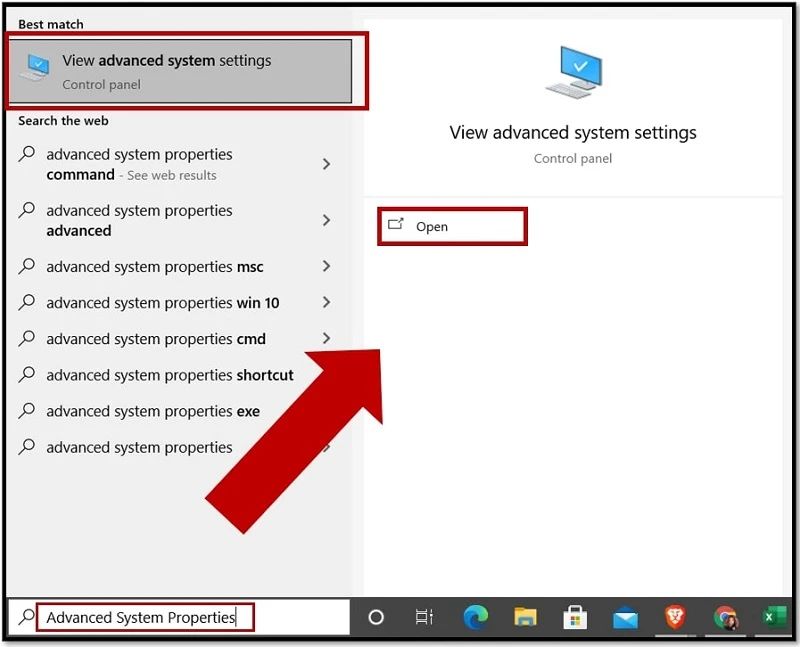800x647 pixels.
Task: Click 'Control panel' label in preview pane
Action: pyautogui.click(x=573, y=159)
